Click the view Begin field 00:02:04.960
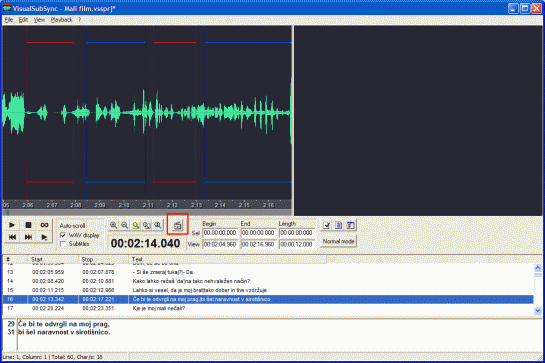The width and height of the screenshot is (545, 363). pyautogui.click(x=220, y=244)
